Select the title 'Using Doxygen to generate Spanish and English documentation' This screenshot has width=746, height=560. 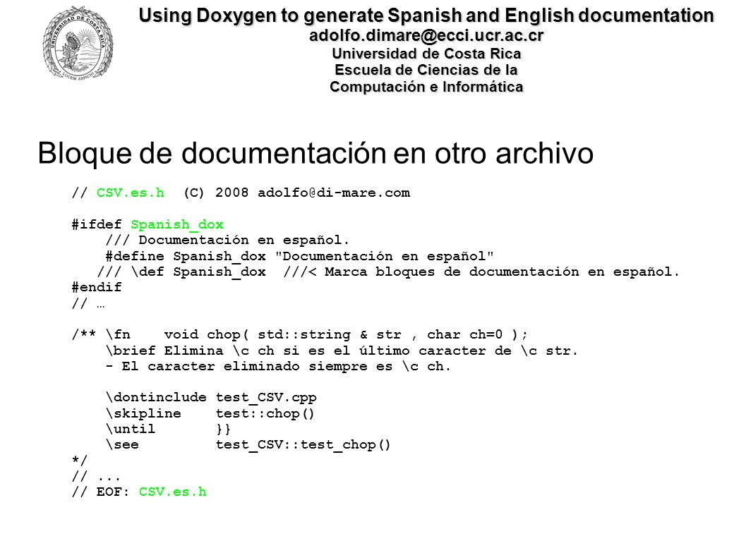[x=426, y=16]
